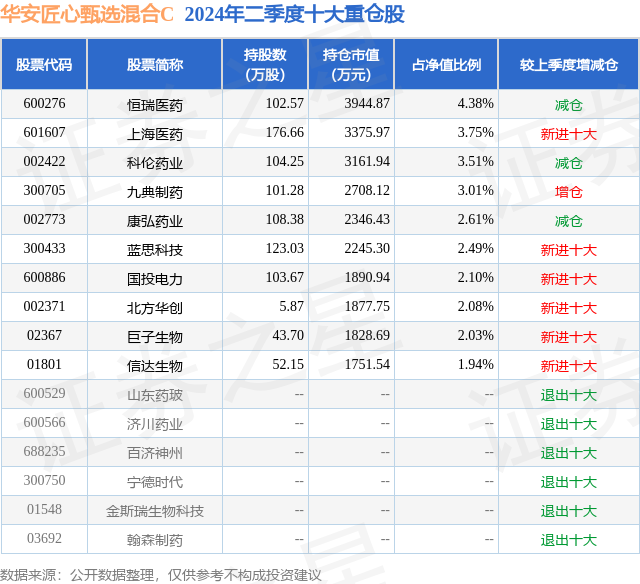Image resolution: width=640 pixels, height=584 pixels.
Task: Click 减仓 in 康弘药业 row
Action: [569, 221]
